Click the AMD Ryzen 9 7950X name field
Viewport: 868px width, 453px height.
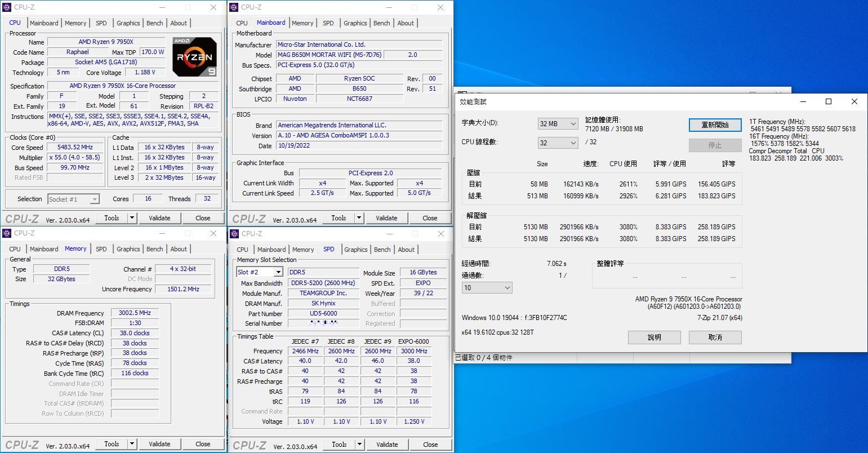tap(106, 42)
